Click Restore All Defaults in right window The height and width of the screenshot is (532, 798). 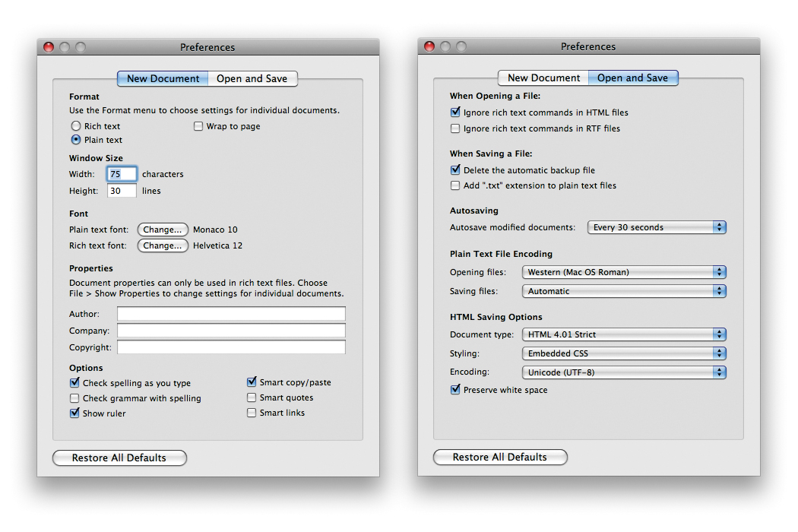[500, 457]
